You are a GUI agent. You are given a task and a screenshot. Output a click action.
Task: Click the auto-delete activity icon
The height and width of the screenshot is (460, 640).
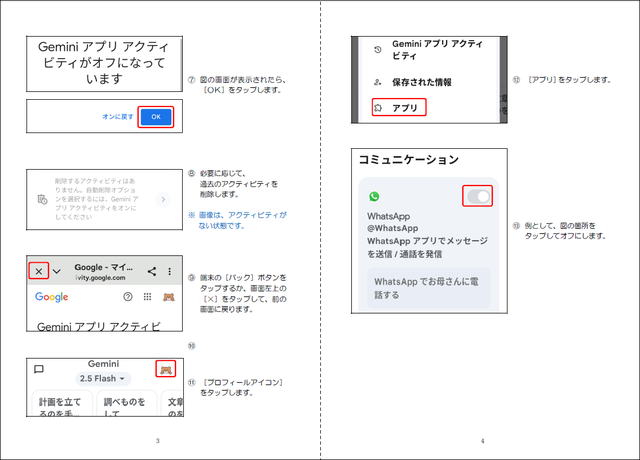[x=42, y=199]
